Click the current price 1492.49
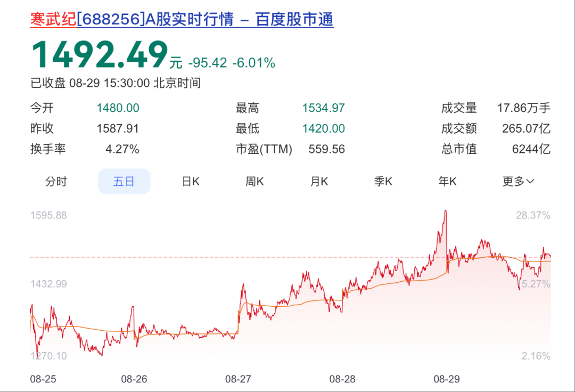The height and width of the screenshot is (392, 575). [x=100, y=55]
